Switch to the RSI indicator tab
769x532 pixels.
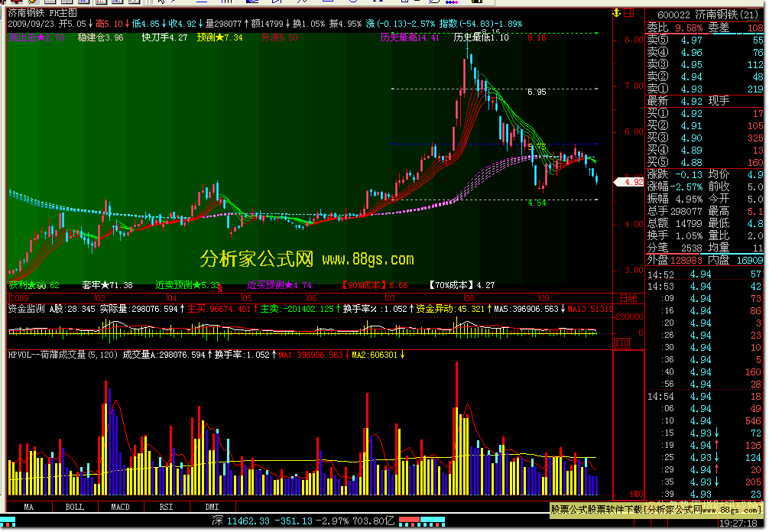[166, 507]
